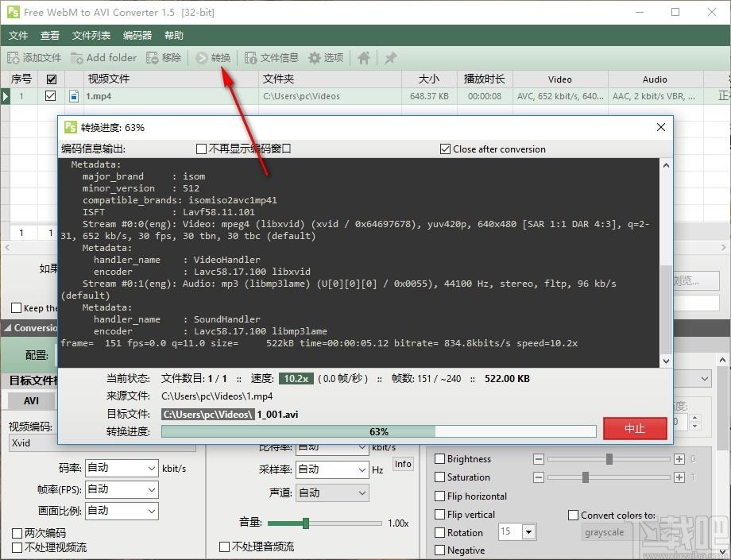
Task: Click the Ps application icon in the title bar
Action: (x=13, y=12)
